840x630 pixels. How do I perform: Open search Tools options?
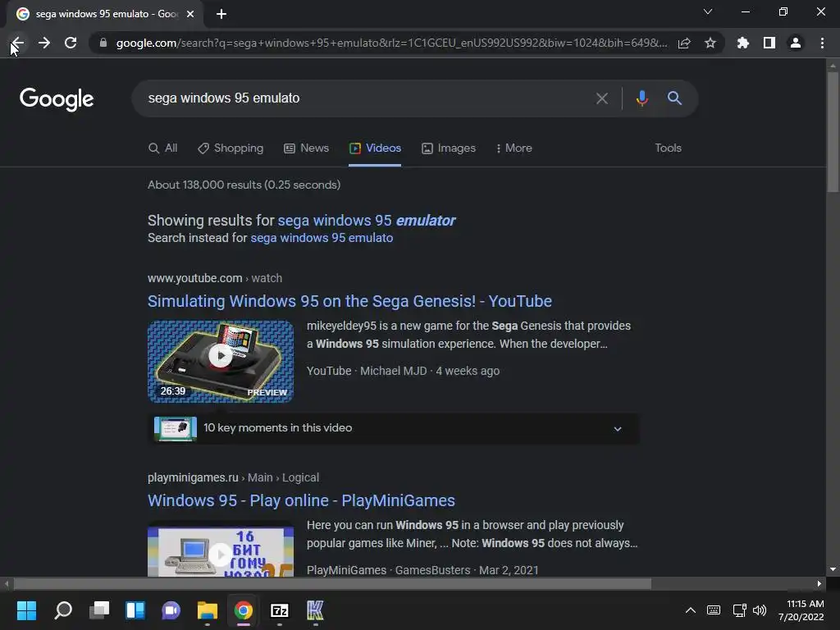tap(668, 148)
